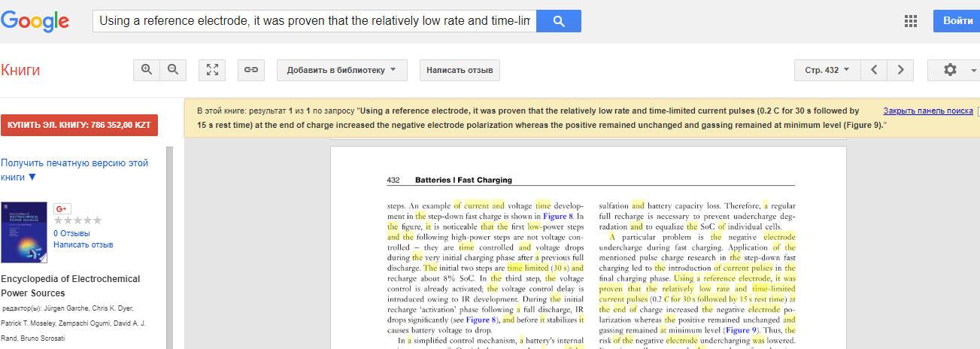Enter full screen view mode

(213, 70)
